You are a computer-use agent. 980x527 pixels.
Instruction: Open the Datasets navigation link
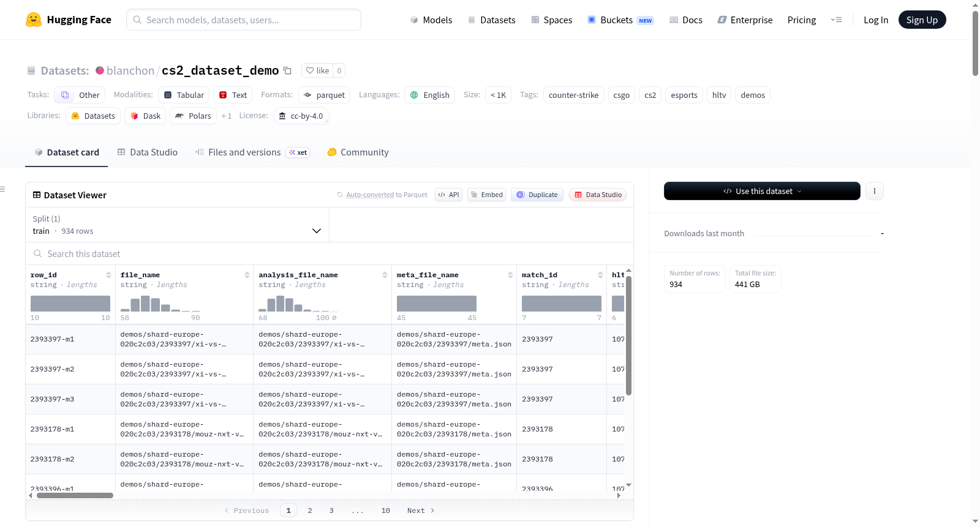(491, 20)
